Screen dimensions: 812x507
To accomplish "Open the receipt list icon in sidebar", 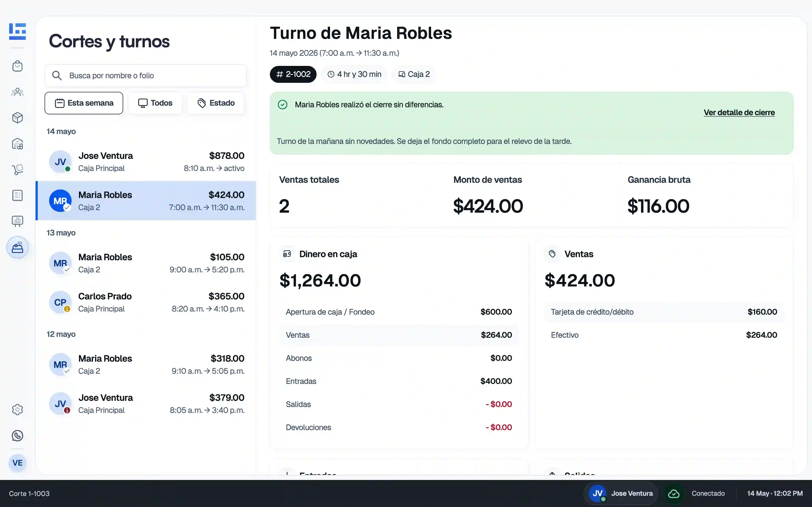I will tap(17, 195).
